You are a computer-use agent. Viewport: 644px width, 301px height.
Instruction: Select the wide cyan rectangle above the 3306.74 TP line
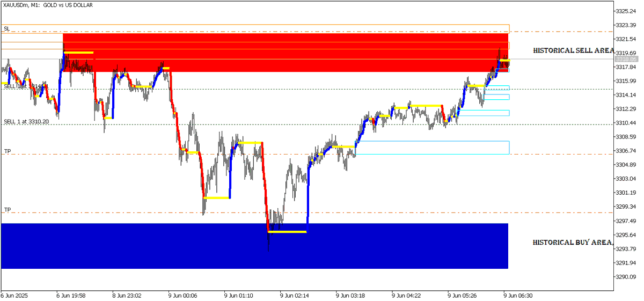(432, 148)
